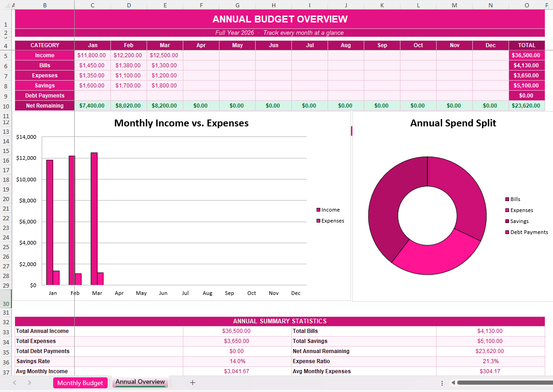Click the Savings legend entry in donut chart
The width and height of the screenshot is (553, 392).
point(517,221)
